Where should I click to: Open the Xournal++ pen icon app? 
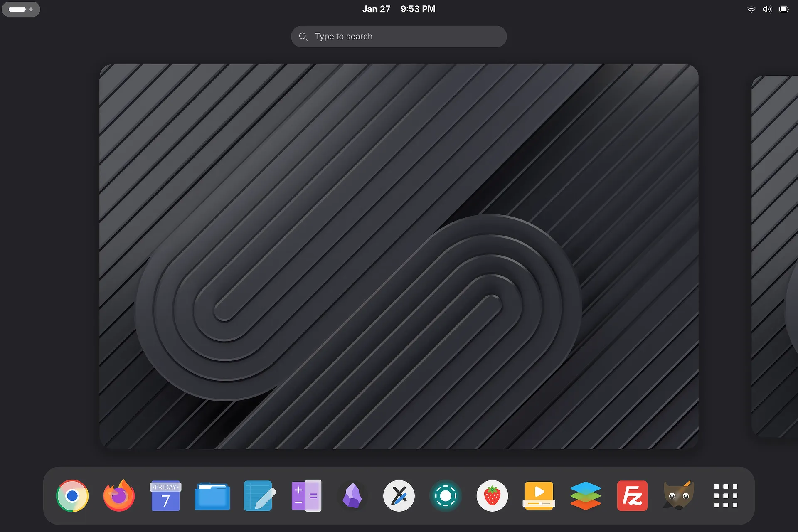(x=399, y=495)
